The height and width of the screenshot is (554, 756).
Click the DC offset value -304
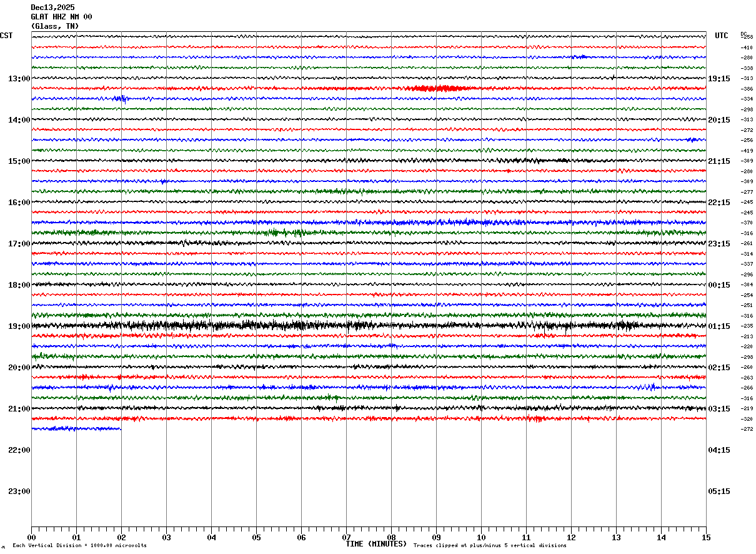pos(747,285)
